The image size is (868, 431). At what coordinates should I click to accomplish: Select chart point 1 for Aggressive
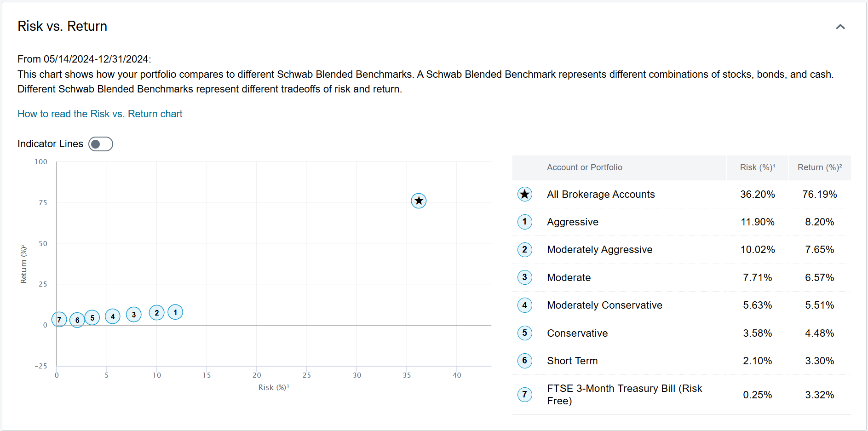175,312
